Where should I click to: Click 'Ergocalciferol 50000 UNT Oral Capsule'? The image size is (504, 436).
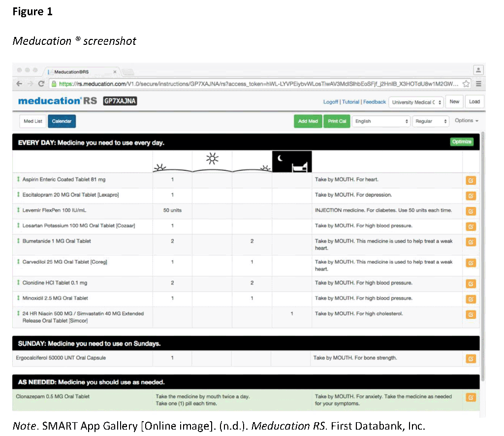pyautogui.click(x=61, y=358)
